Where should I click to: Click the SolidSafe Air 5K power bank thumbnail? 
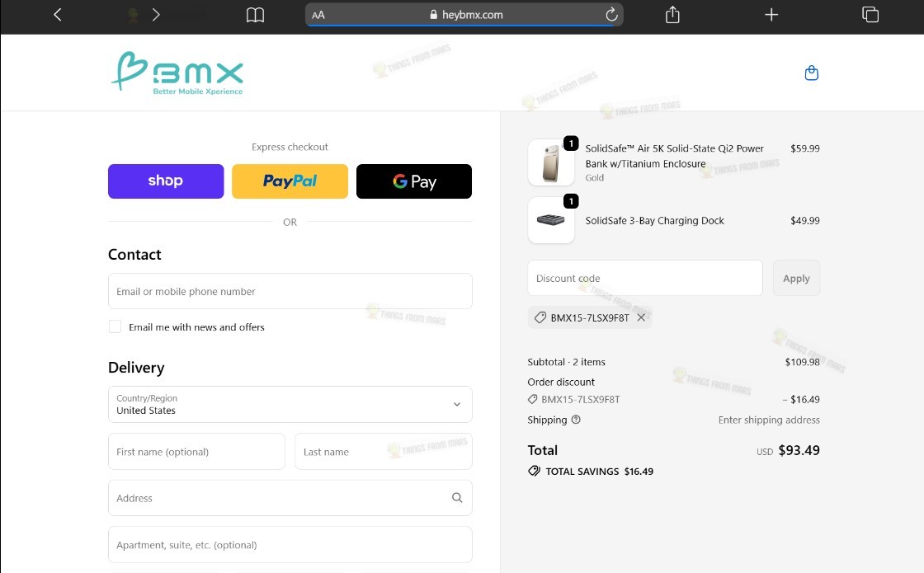(551, 162)
